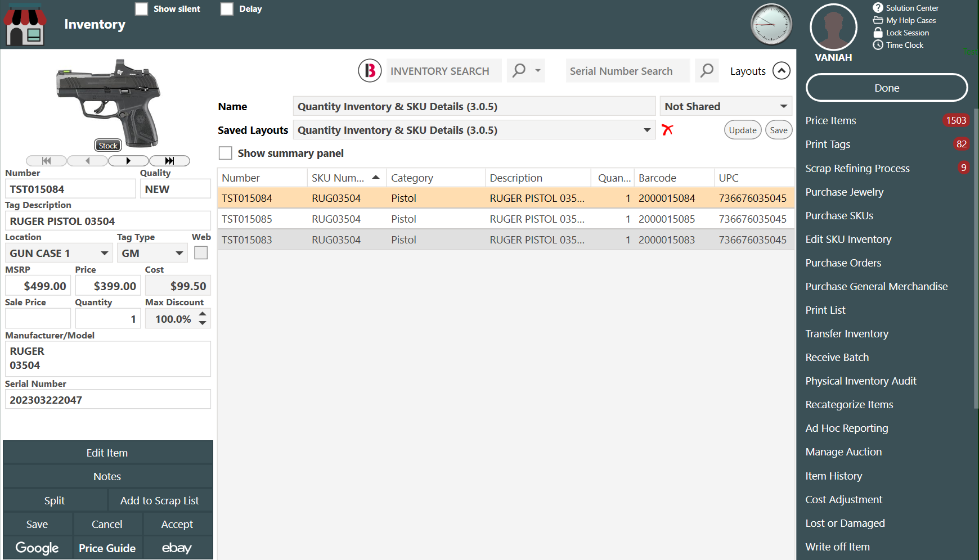Open item Notes
979x560 pixels.
[x=107, y=476]
